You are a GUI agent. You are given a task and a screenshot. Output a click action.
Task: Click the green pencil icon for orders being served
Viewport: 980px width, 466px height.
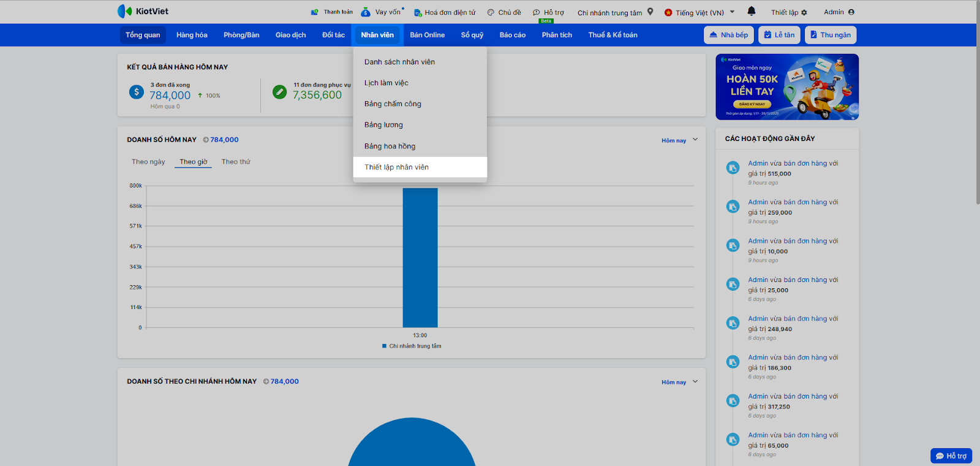(279, 92)
